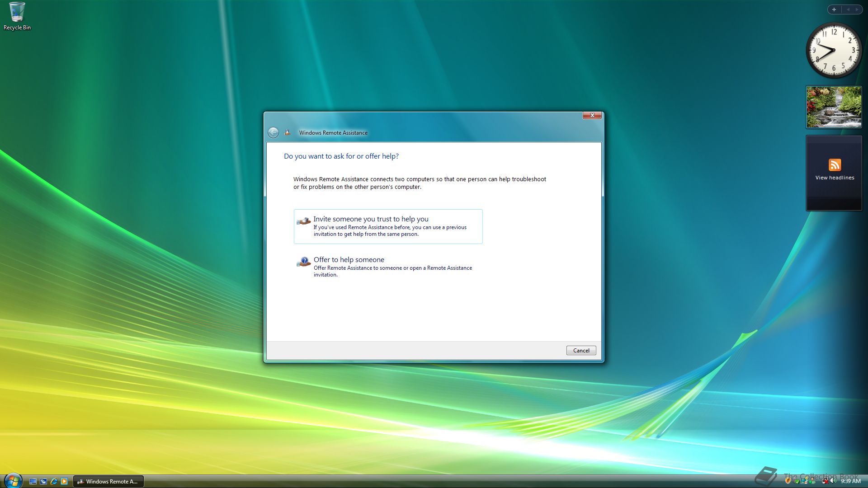Click the analog clock gadget
Screen dimensions: 868x488
tap(834, 50)
